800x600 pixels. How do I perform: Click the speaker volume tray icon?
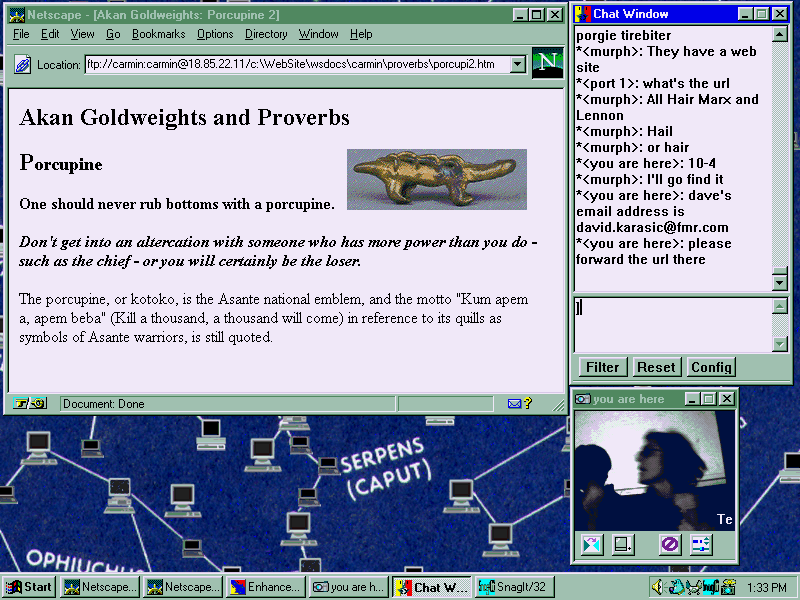pyautogui.click(x=659, y=587)
